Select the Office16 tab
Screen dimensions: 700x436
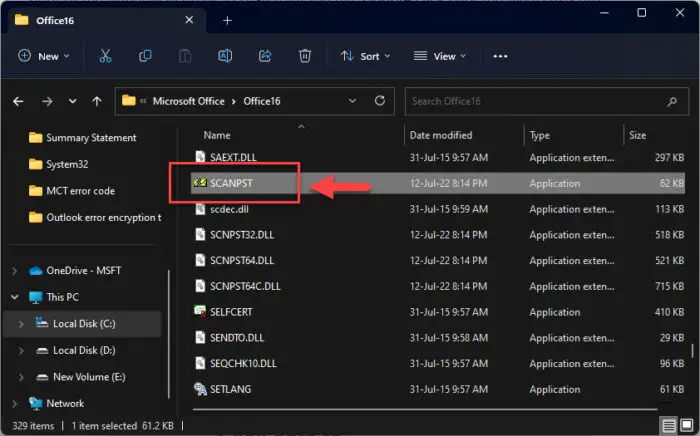pyautogui.click(x=104, y=21)
